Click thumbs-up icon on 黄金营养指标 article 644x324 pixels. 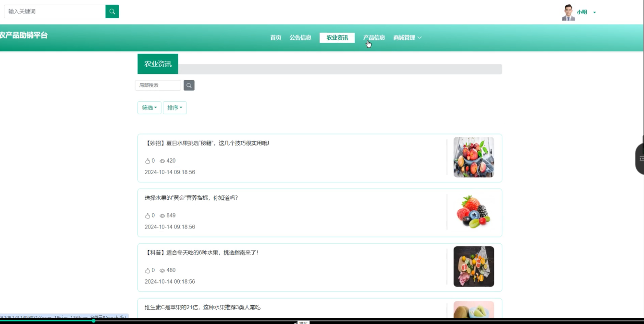[148, 216]
